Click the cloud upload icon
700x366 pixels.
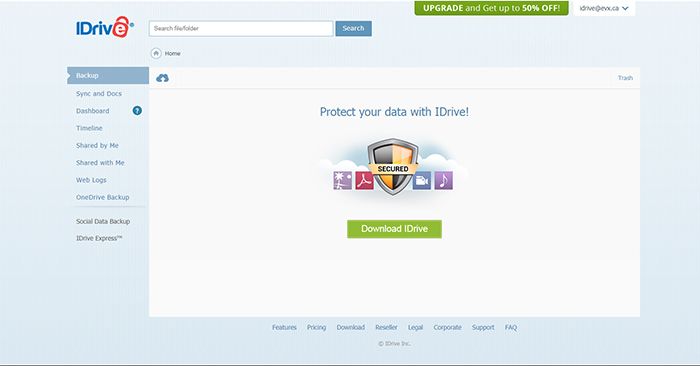coord(162,78)
